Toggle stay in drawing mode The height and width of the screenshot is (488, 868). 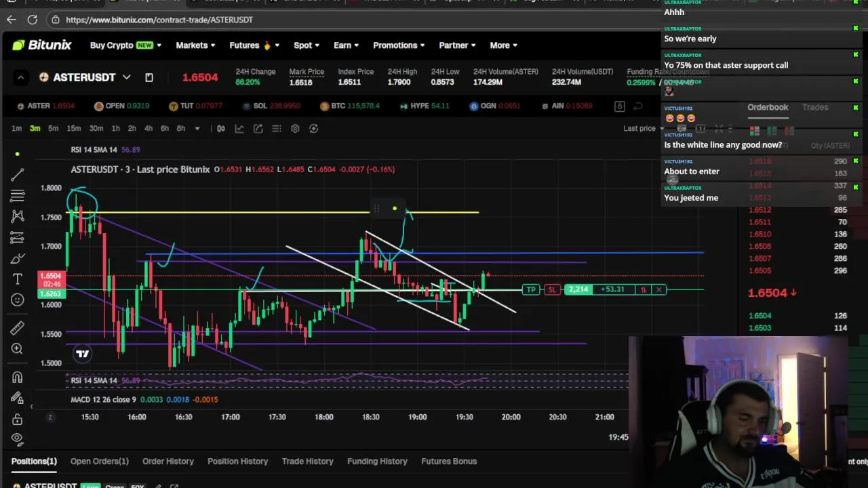pos(18,399)
